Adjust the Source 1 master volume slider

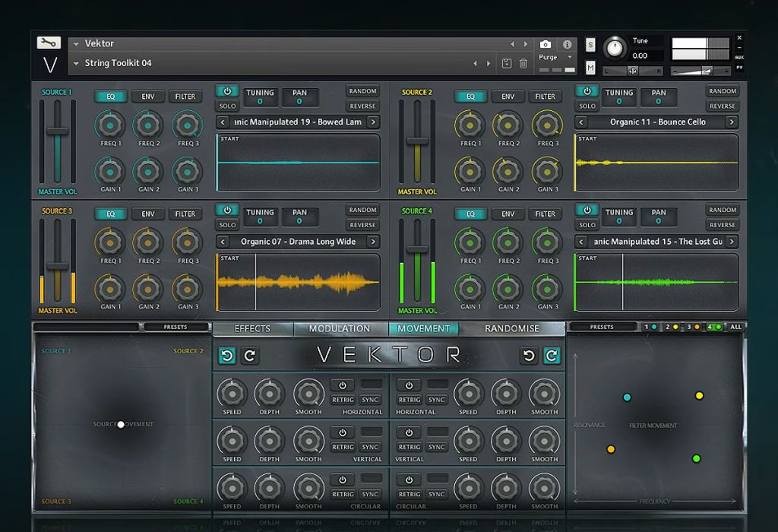(x=58, y=131)
